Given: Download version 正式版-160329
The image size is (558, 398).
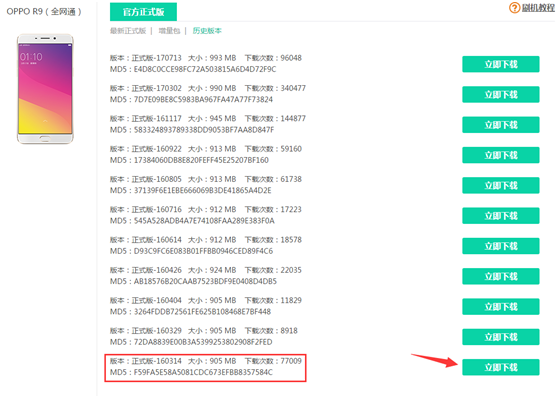Looking at the screenshot, I should 501,337.
